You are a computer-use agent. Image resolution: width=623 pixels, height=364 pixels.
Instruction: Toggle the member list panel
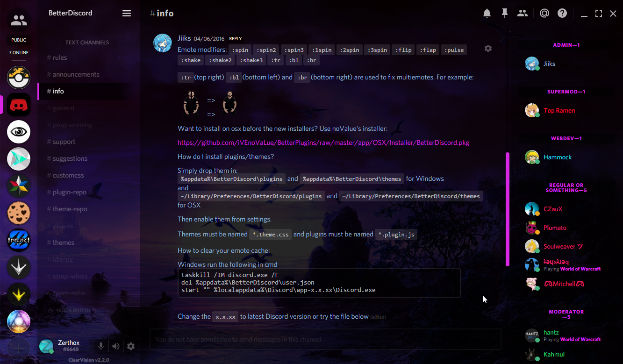pyautogui.click(x=523, y=13)
